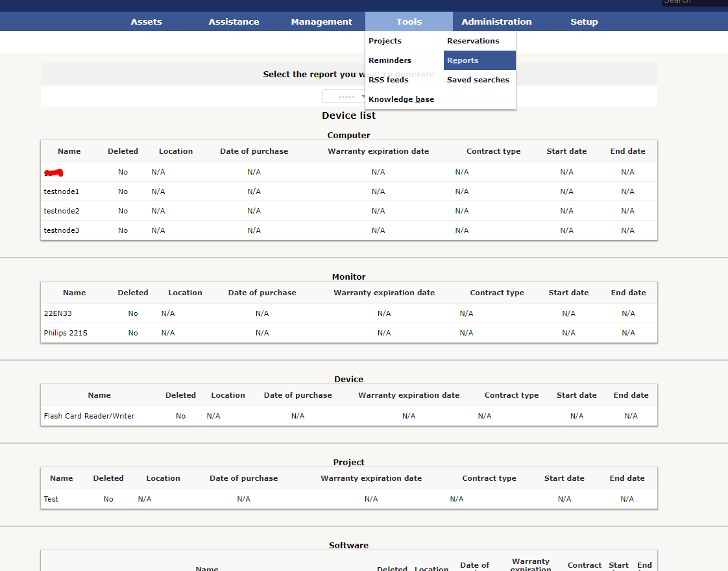Image resolution: width=728 pixels, height=571 pixels.
Task: Select RSS feeds menu entry
Action: pyautogui.click(x=389, y=80)
